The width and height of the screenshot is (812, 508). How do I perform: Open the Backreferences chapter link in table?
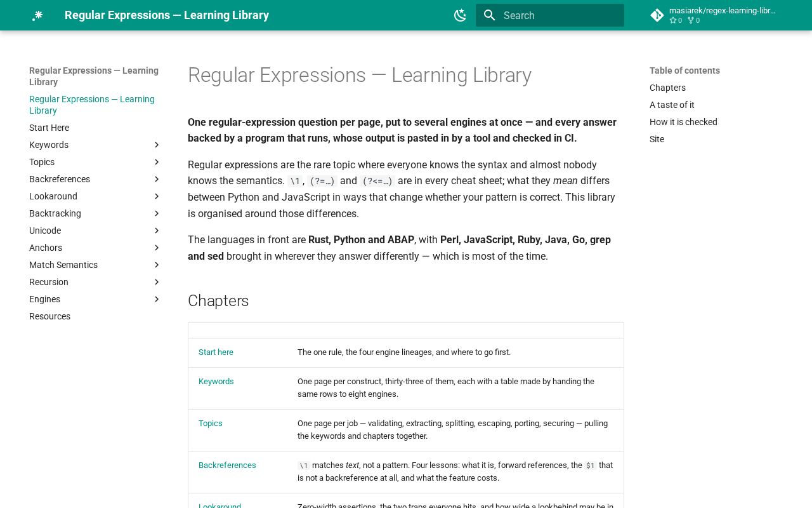tap(227, 465)
